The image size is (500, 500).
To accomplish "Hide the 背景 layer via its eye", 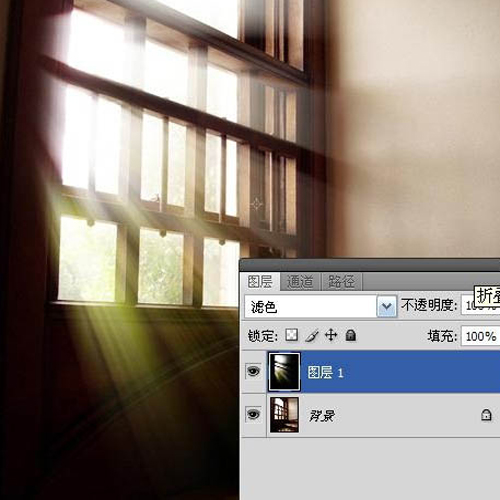I will (x=253, y=415).
